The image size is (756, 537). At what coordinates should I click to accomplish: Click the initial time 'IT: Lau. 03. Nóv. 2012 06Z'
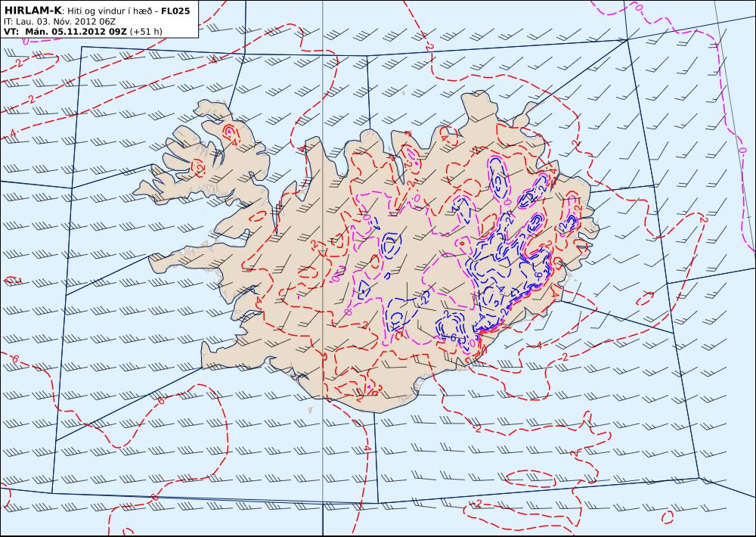tap(59, 22)
